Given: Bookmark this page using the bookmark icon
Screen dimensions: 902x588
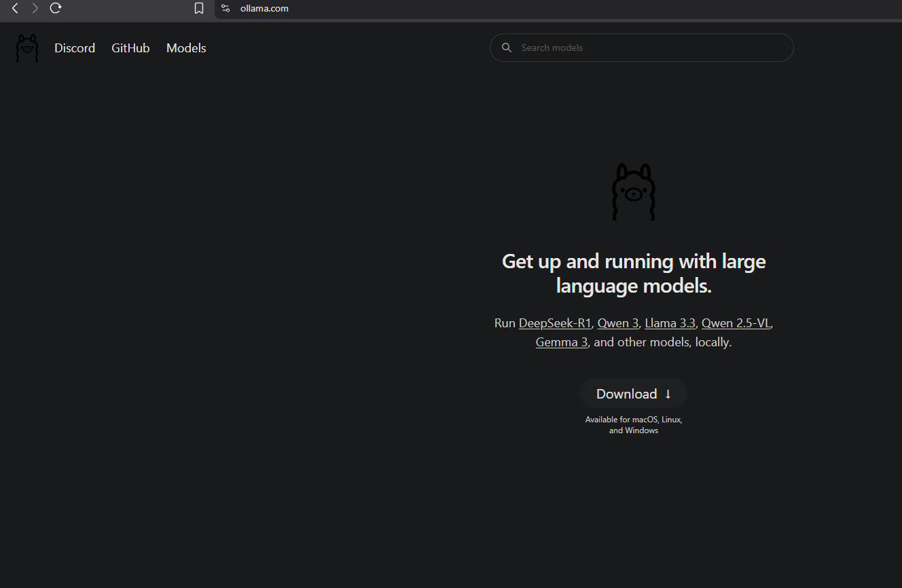Looking at the screenshot, I should pos(199,8).
